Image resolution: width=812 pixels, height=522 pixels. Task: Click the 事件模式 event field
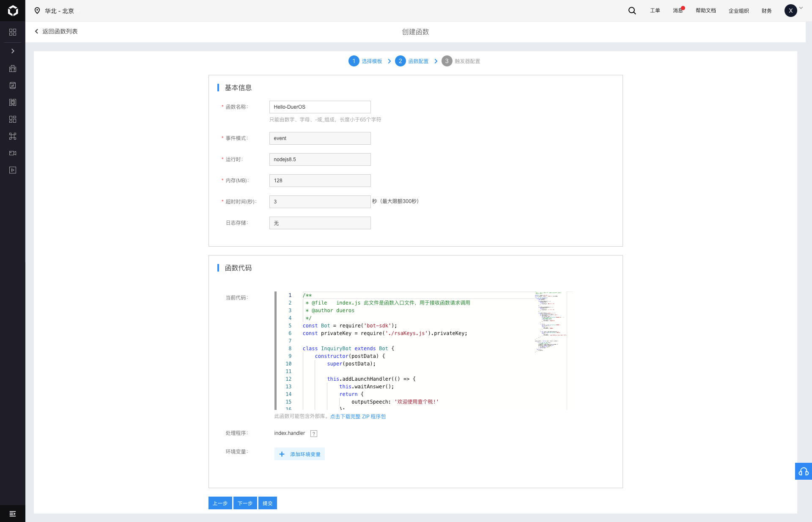[320, 138]
